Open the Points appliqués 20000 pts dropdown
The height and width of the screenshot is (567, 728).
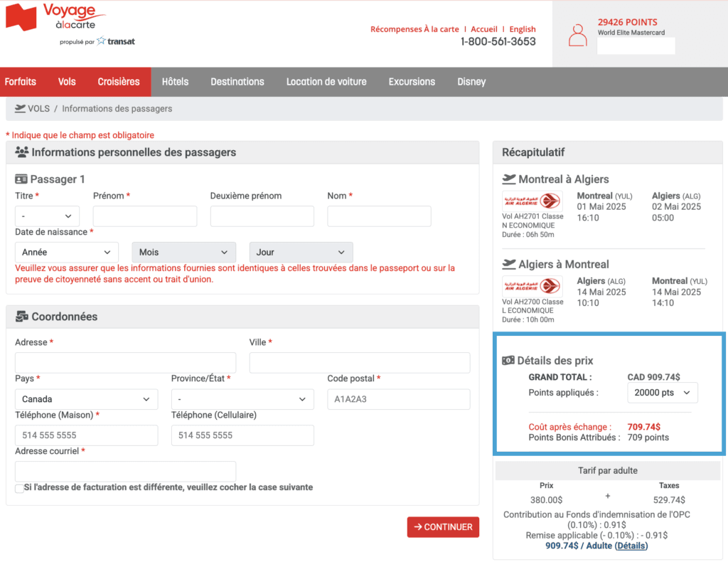pyautogui.click(x=662, y=393)
